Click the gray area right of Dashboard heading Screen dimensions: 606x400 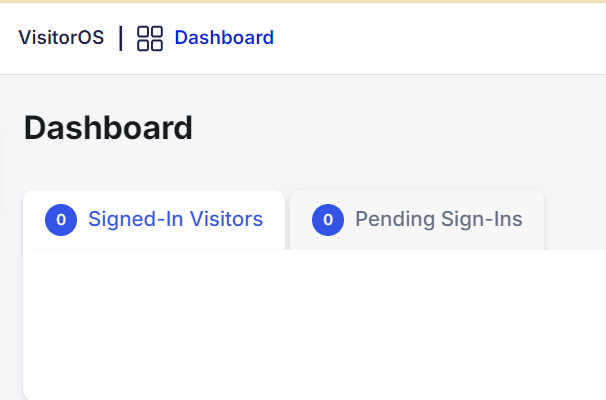click(x=398, y=128)
